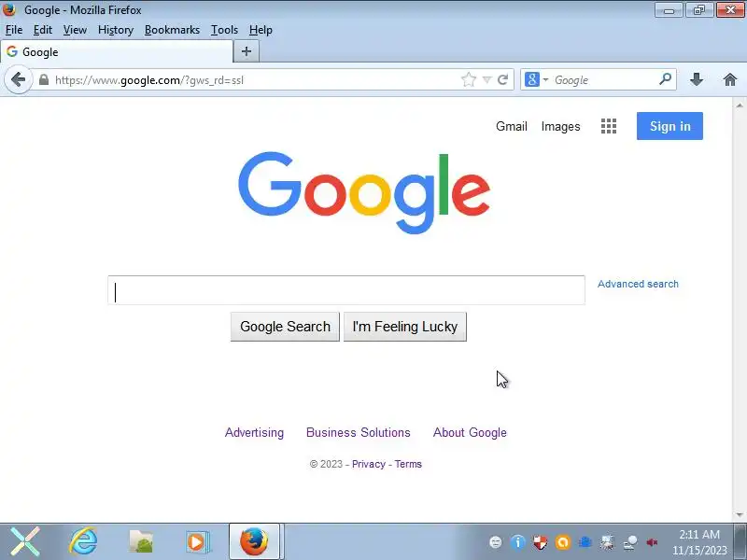Open the File menu
Viewport: 747px width, 560px height.
click(x=14, y=30)
